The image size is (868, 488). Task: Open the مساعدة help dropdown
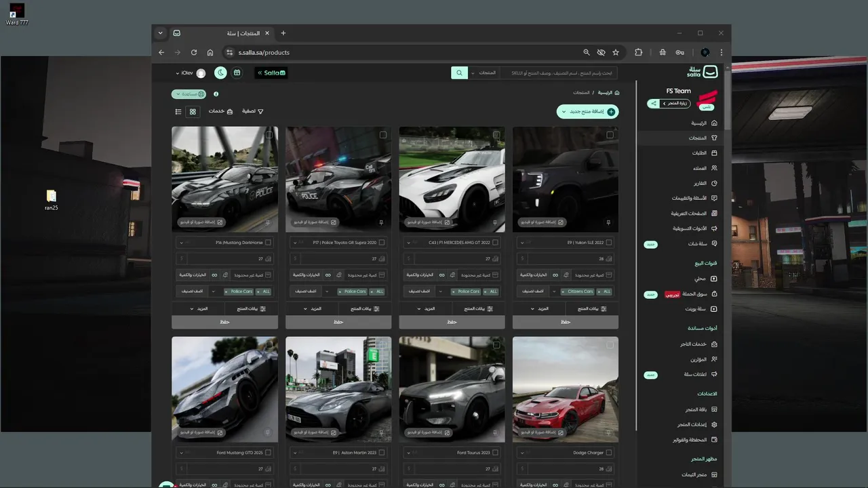coord(189,94)
